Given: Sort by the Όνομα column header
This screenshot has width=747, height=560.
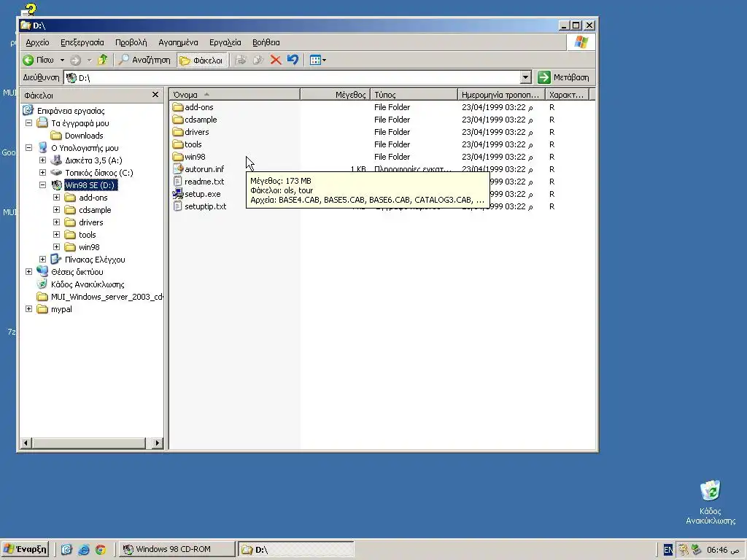Looking at the screenshot, I should pyautogui.click(x=234, y=95).
